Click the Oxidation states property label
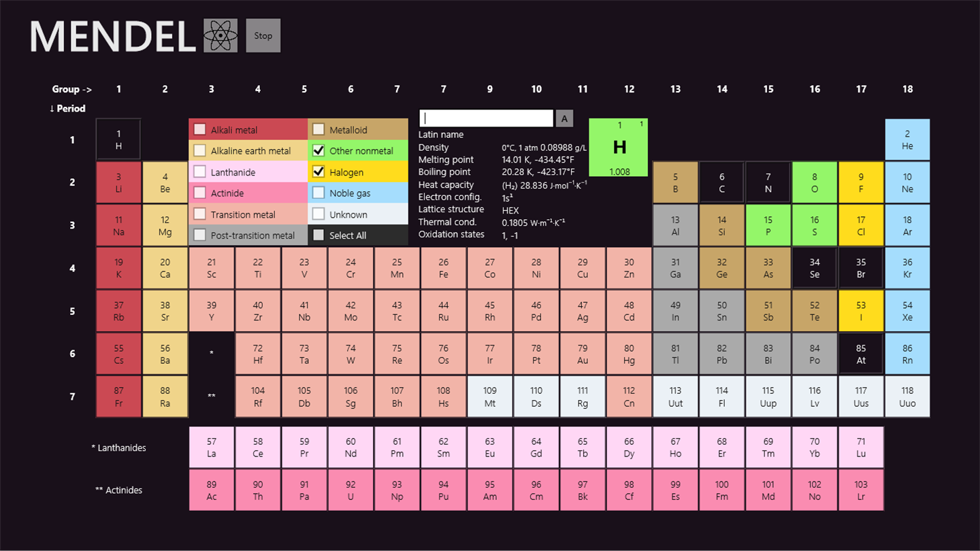 [452, 234]
